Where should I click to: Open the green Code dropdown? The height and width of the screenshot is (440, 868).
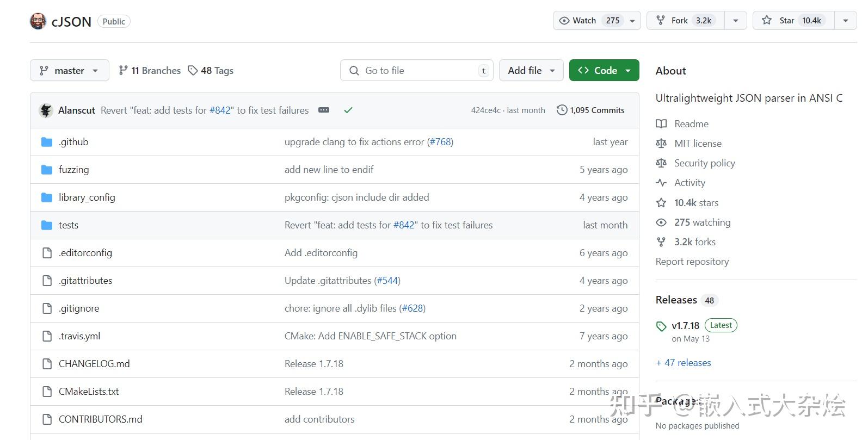[604, 71]
